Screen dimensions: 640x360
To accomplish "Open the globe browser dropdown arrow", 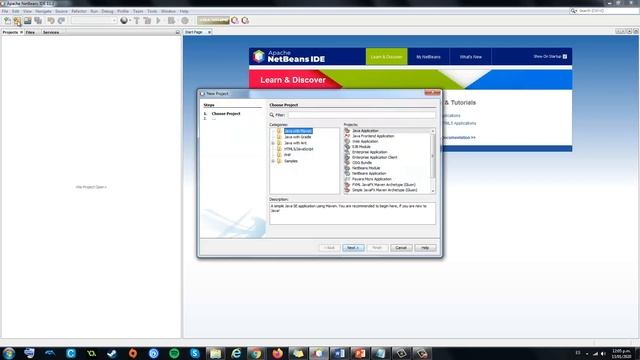I will [x=130, y=20].
